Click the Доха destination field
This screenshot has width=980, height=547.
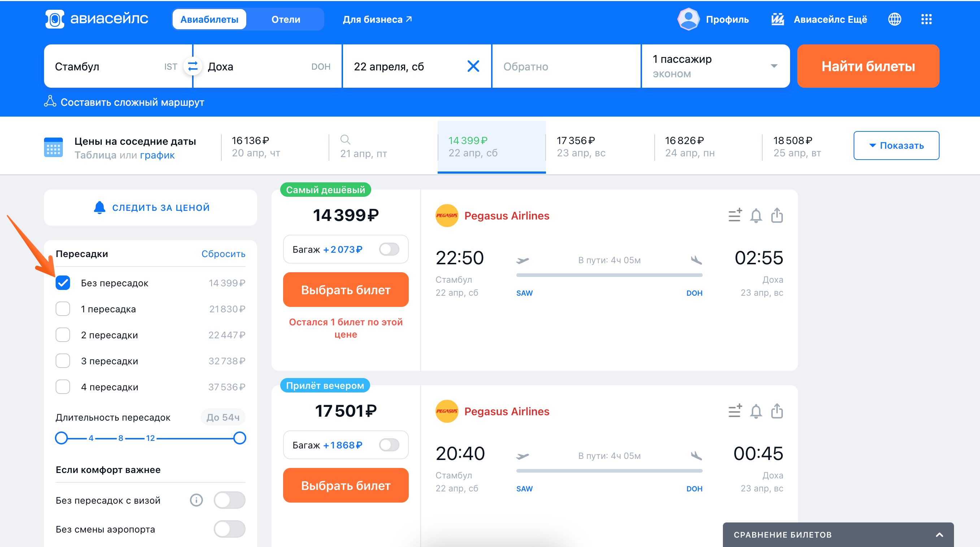pos(268,66)
